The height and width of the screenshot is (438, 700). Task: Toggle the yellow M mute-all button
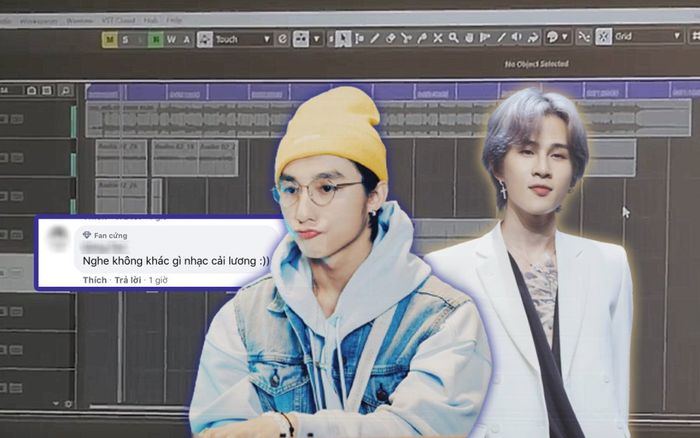click(110, 39)
